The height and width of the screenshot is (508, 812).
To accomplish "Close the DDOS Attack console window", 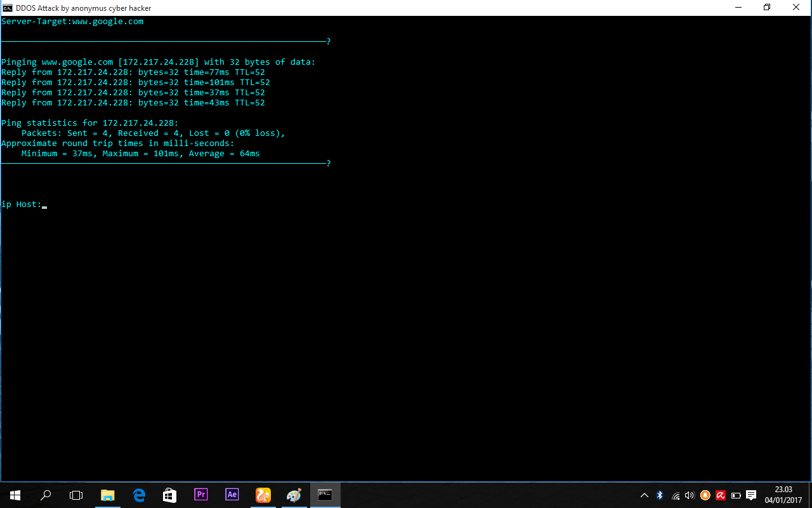I will click(797, 8).
